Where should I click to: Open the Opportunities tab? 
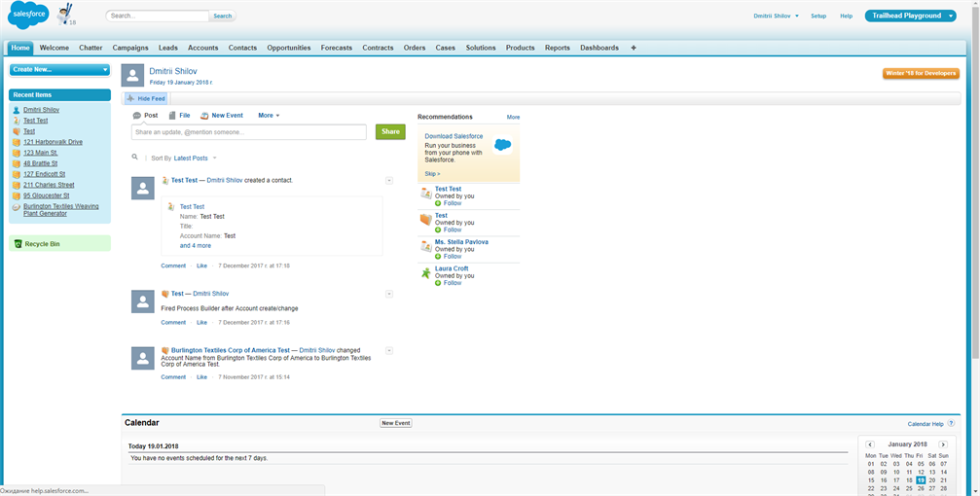click(x=289, y=48)
